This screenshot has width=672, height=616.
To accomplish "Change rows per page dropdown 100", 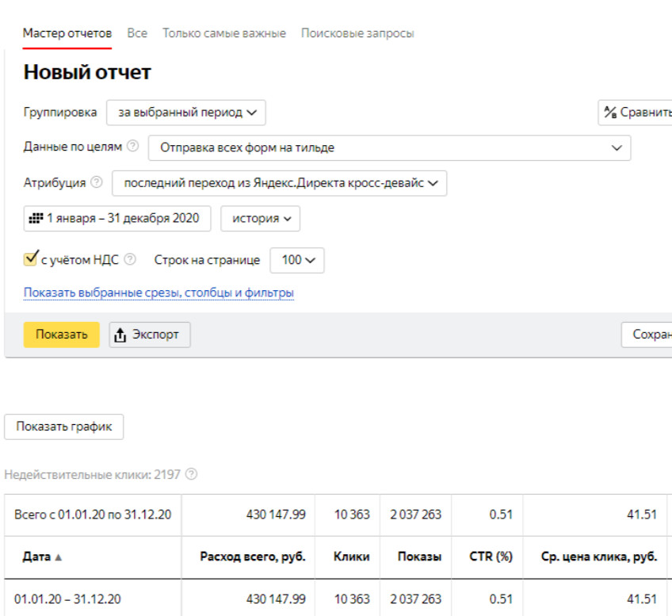I will pos(297,259).
